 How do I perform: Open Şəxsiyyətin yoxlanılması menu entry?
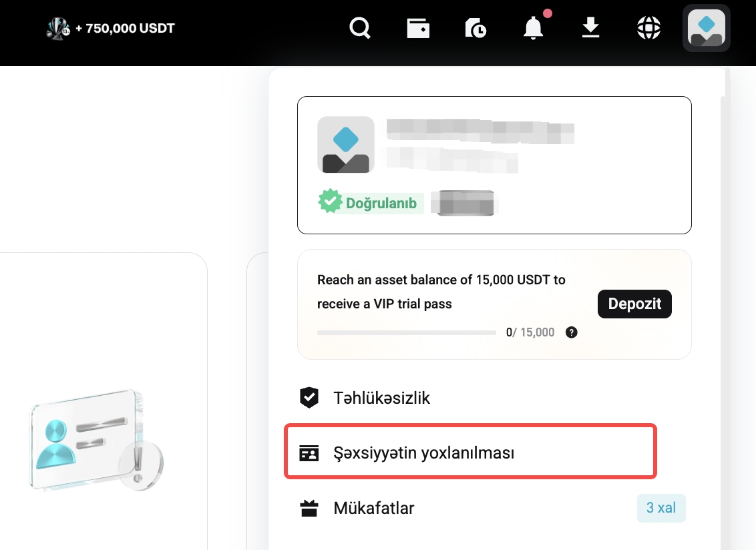pyautogui.click(x=424, y=452)
